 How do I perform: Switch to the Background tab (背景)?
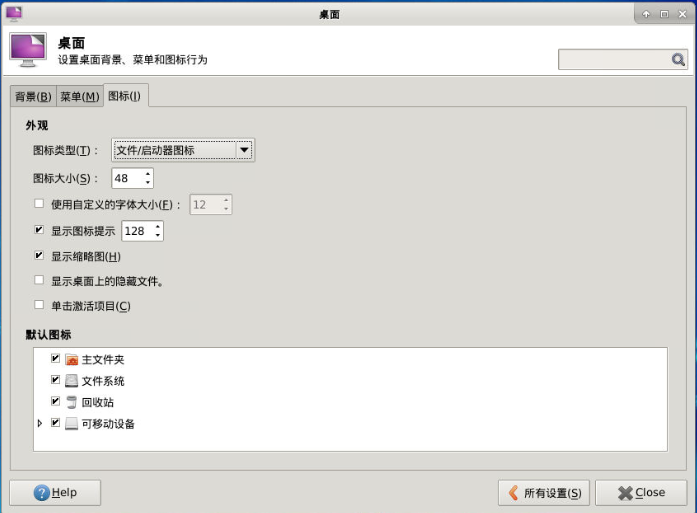[32, 96]
